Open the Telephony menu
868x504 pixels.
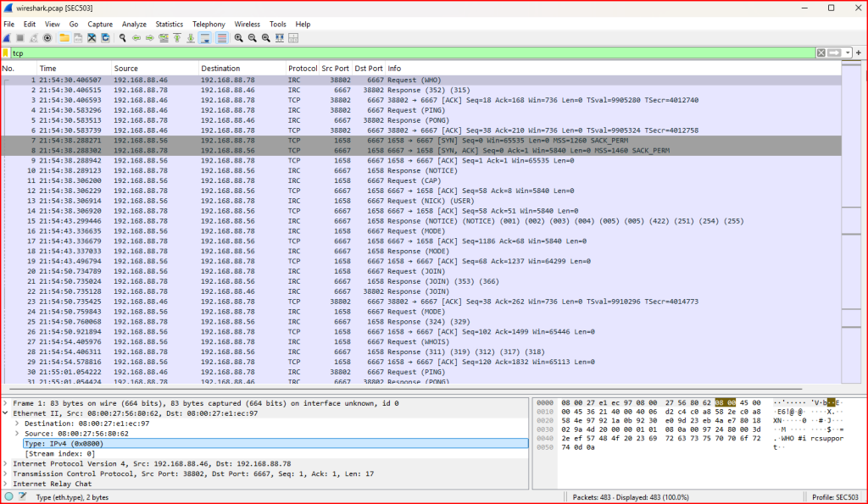pyautogui.click(x=209, y=25)
